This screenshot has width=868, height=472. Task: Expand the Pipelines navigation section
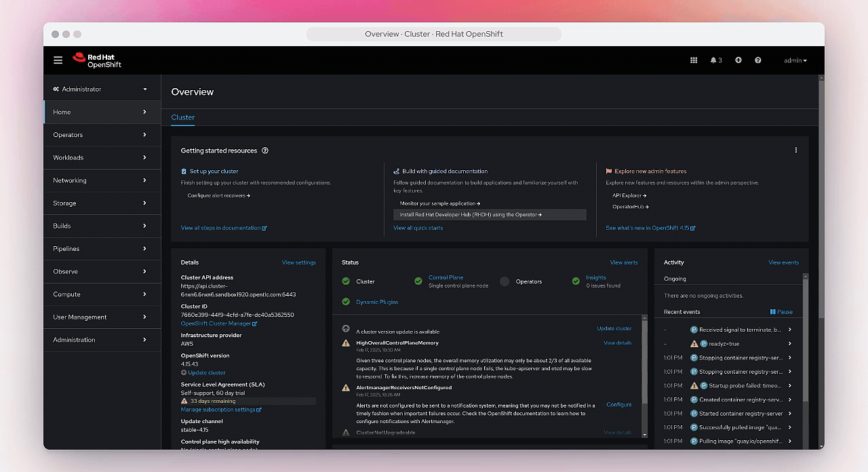102,249
